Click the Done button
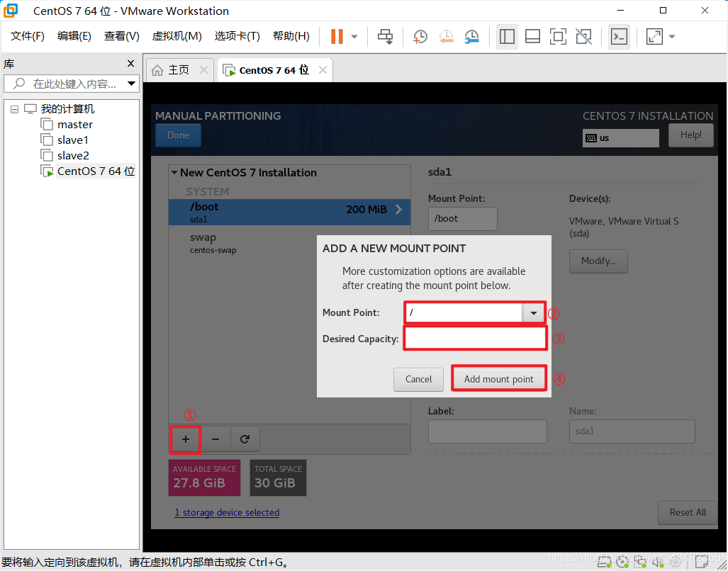The image size is (728, 571). pyautogui.click(x=179, y=135)
